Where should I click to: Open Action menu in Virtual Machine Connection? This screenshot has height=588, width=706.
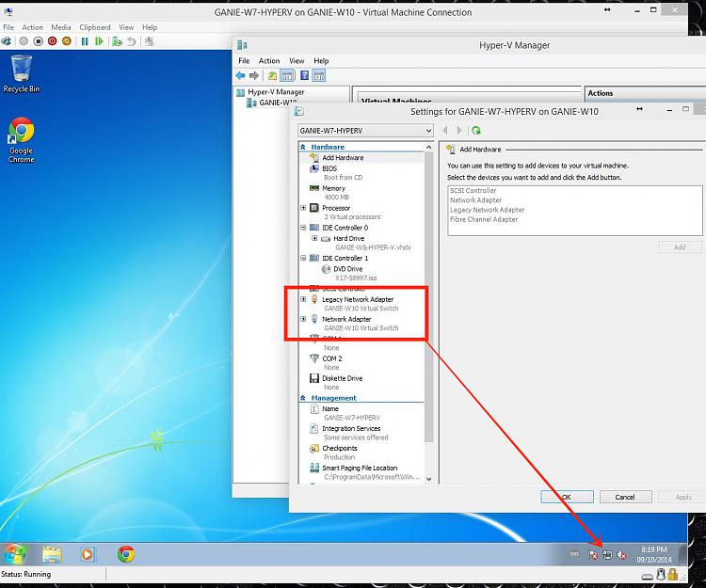click(32, 27)
